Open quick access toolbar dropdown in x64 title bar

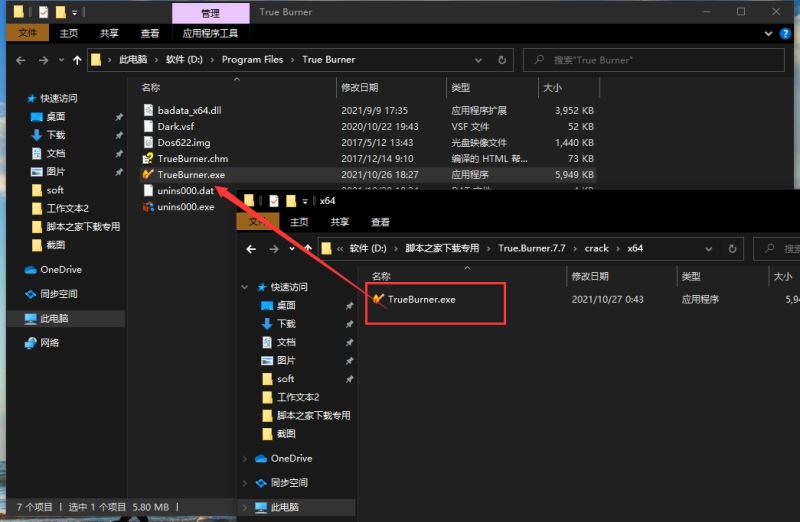pos(305,202)
